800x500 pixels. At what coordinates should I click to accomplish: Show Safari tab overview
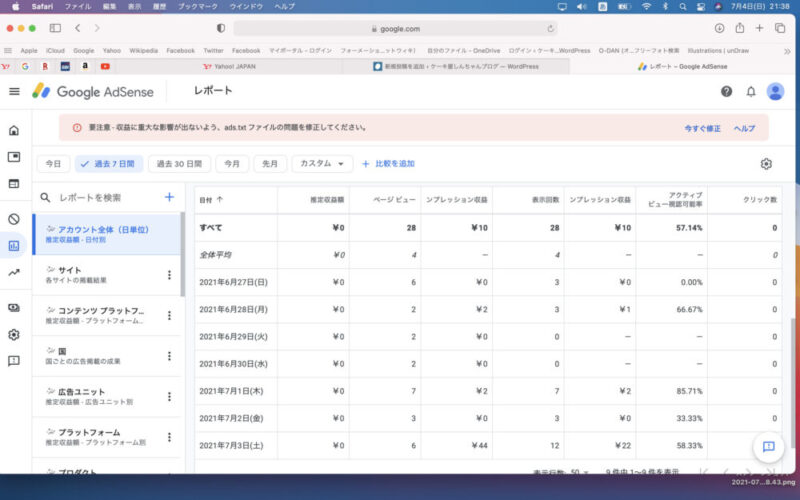click(780, 29)
